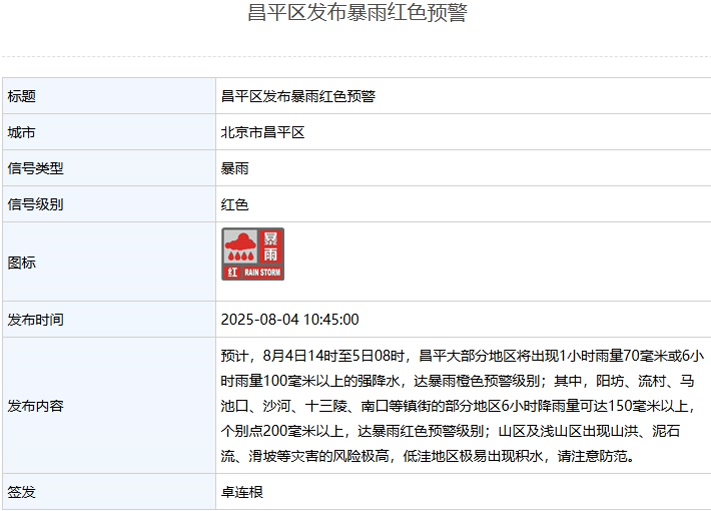This screenshot has height=511, width=711.
Task: Click the content line beginning with 预计
Action: click(462, 355)
